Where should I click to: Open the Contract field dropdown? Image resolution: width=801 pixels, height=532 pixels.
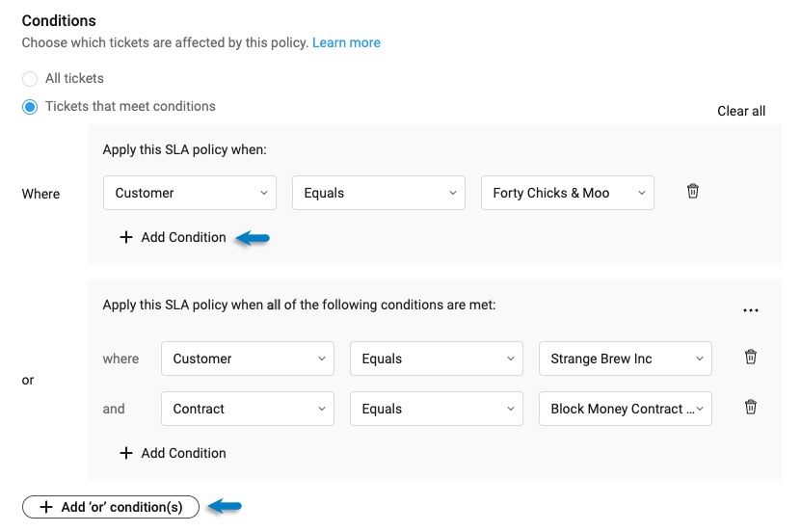pos(248,409)
